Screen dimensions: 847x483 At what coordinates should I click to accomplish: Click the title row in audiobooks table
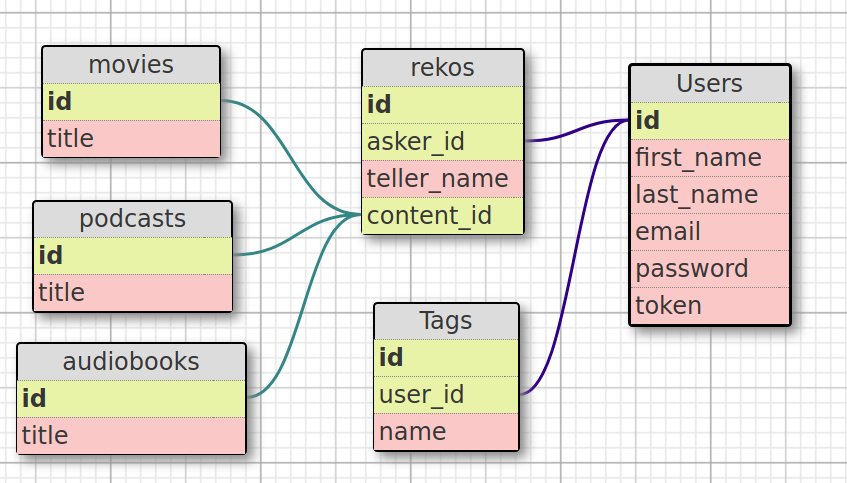coord(131,435)
